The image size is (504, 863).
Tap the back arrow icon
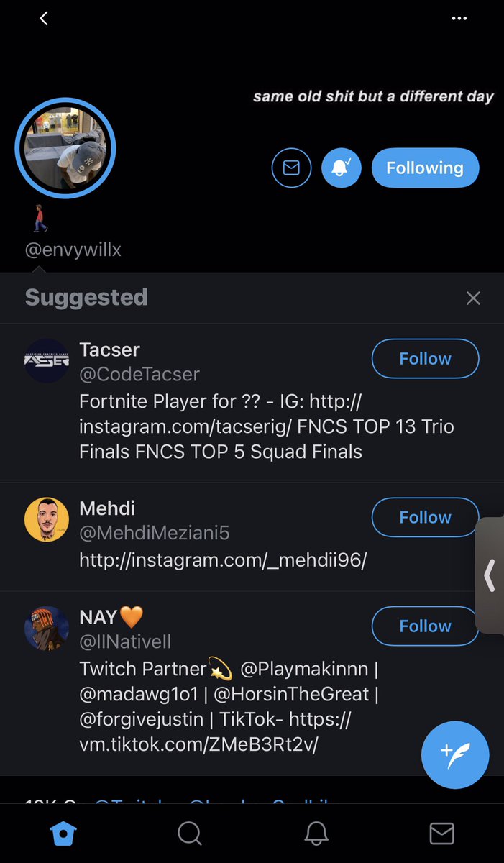point(44,18)
